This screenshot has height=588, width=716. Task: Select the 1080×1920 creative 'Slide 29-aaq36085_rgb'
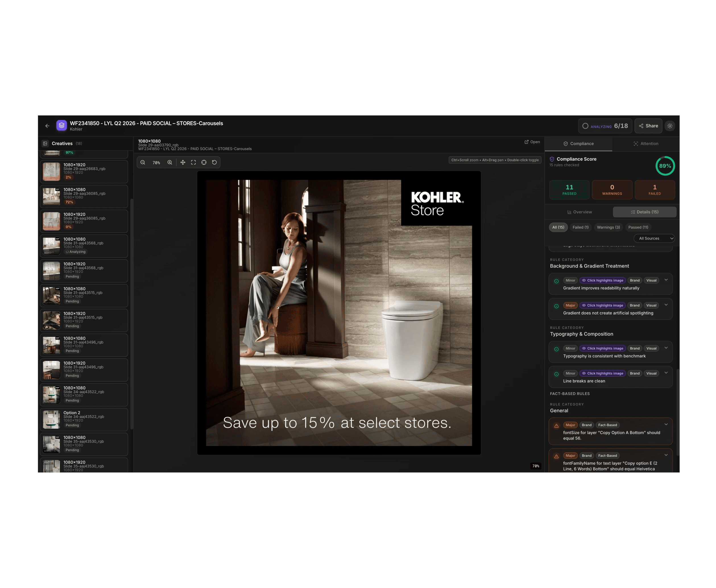click(x=84, y=221)
